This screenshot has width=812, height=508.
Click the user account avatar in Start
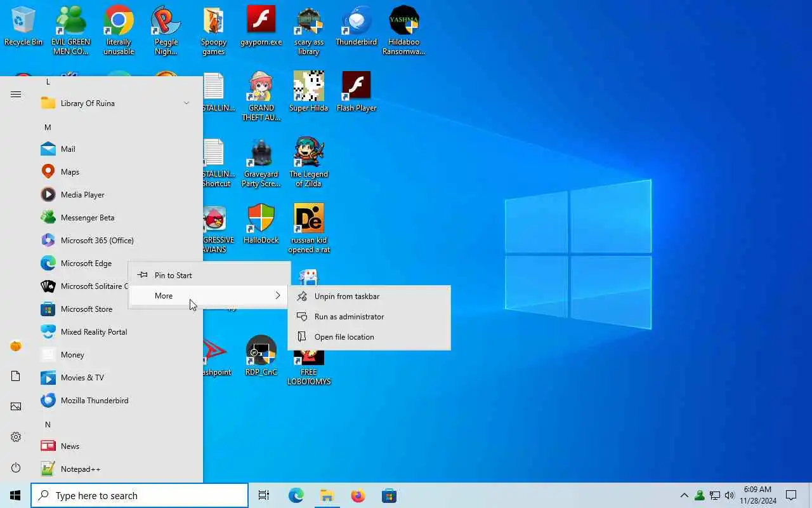coord(16,345)
